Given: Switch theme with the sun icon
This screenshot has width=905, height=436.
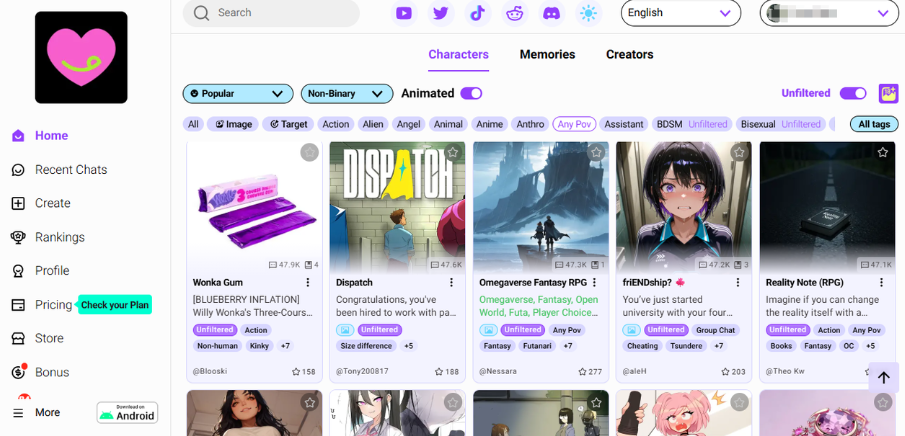Looking at the screenshot, I should pyautogui.click(x=588, y=13).
